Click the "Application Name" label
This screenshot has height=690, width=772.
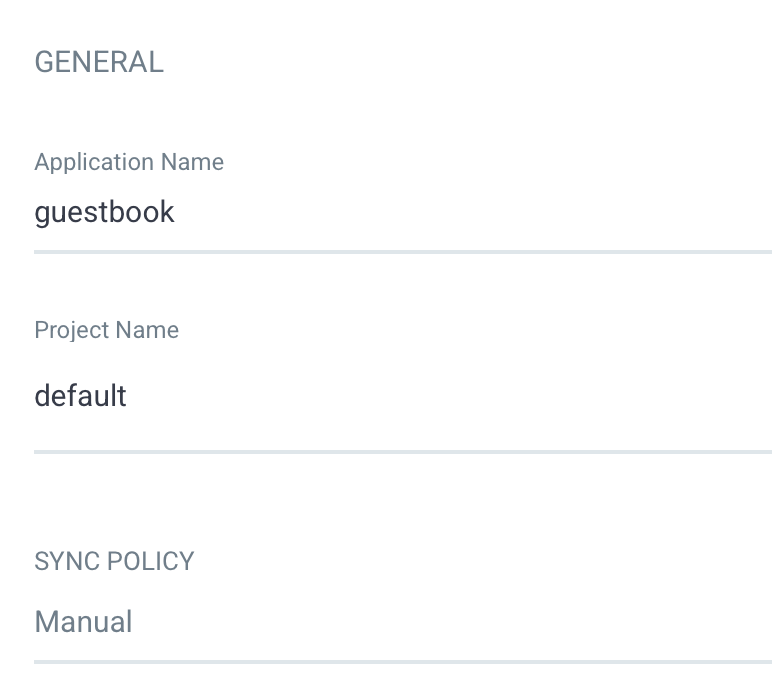pos(129,162)
